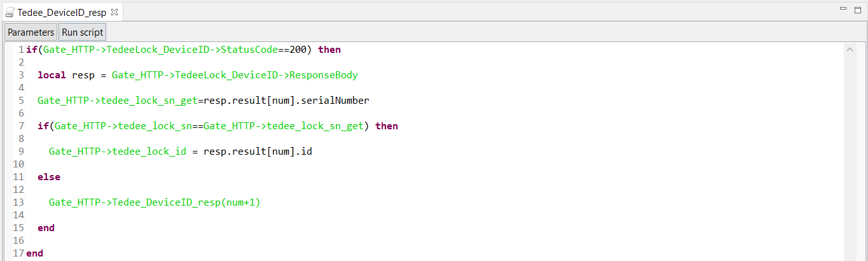
Task: Click the scrollbar up arrow
Action: click(850, 49)
